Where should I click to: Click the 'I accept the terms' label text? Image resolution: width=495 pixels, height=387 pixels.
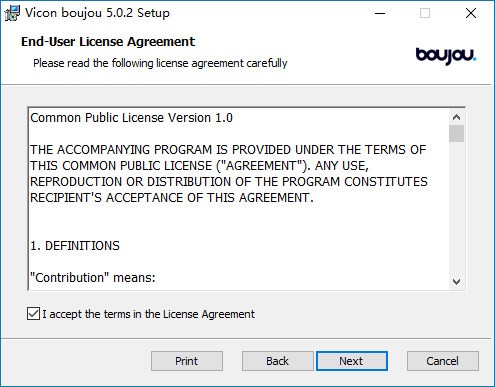148,314
